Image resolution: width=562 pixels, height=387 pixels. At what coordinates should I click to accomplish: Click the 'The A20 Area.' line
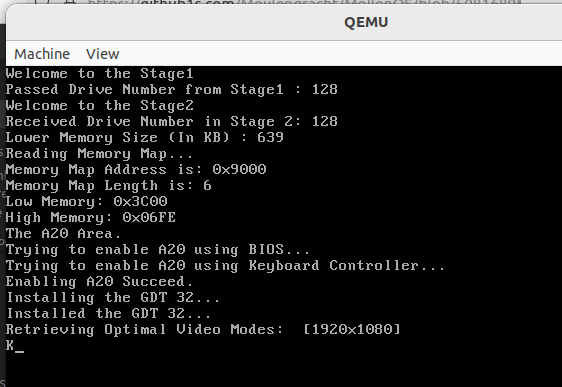pos(63,234)
